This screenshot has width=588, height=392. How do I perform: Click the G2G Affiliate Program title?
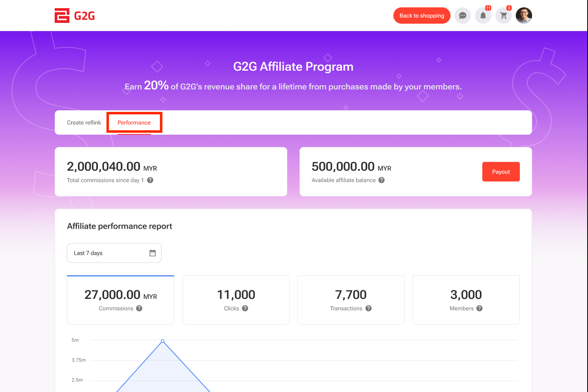tap(293, 67)
